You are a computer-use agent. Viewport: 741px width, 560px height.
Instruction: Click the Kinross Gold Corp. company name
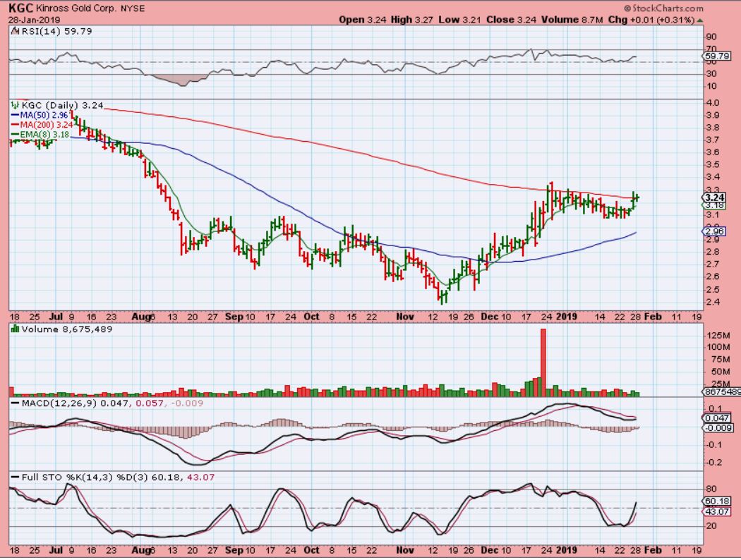point(75,8)
